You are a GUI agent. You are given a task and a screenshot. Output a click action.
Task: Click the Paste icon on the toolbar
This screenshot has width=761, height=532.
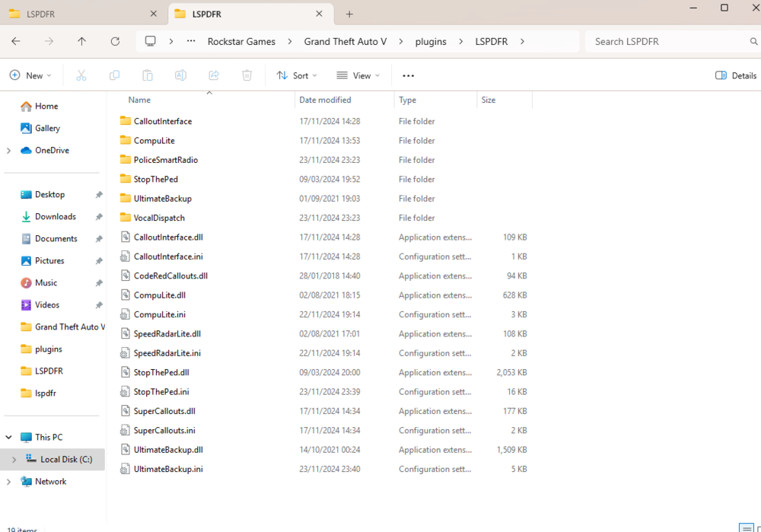click(x=147, y=75)
